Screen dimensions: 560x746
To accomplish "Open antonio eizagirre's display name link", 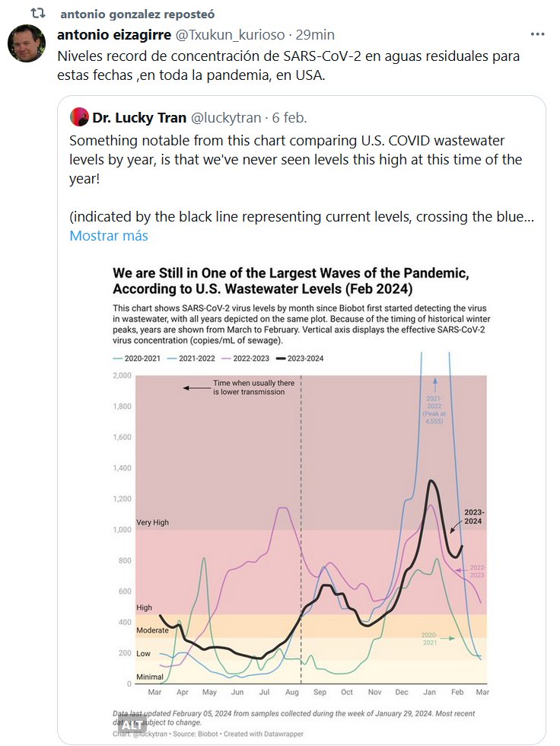I will (113, 35).
